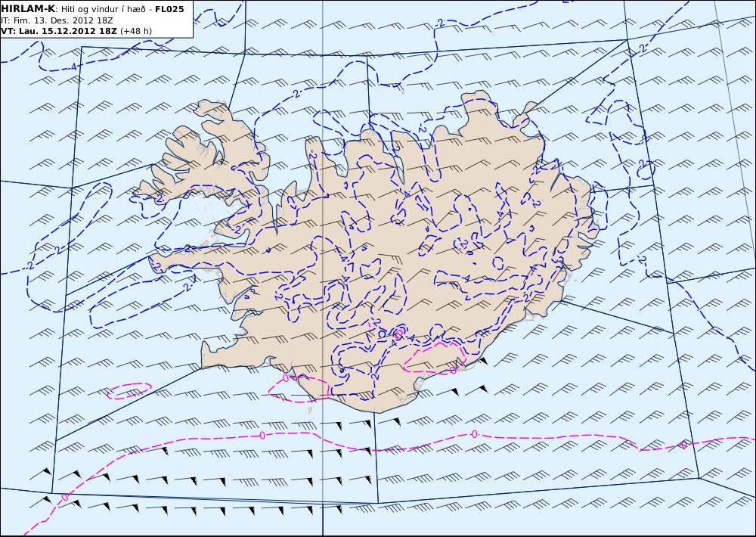Image resolution: width=756 pixels, height=537 pixels.
Task: Click the 'Hiti og vindur í hæð' title
Action: coord(103,10)
